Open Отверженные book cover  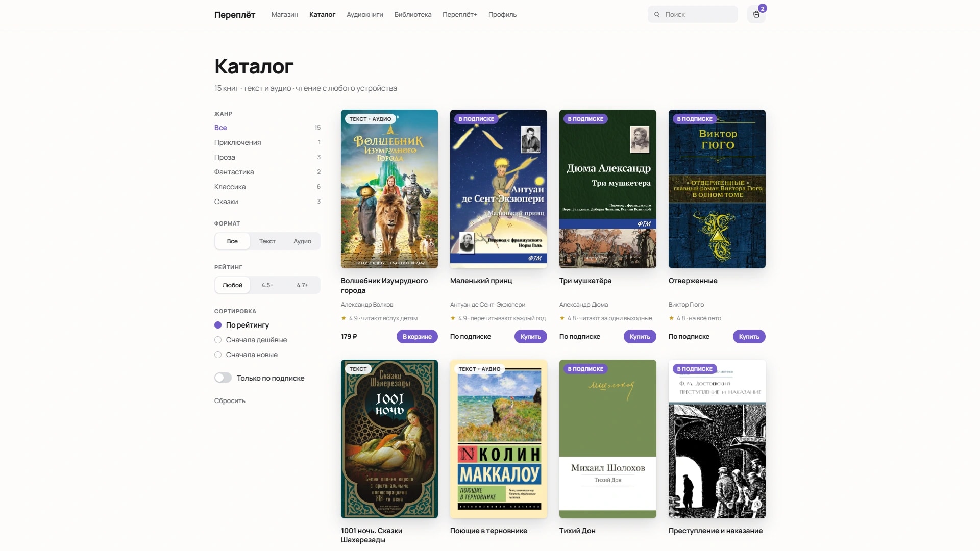tap(717, 189)
